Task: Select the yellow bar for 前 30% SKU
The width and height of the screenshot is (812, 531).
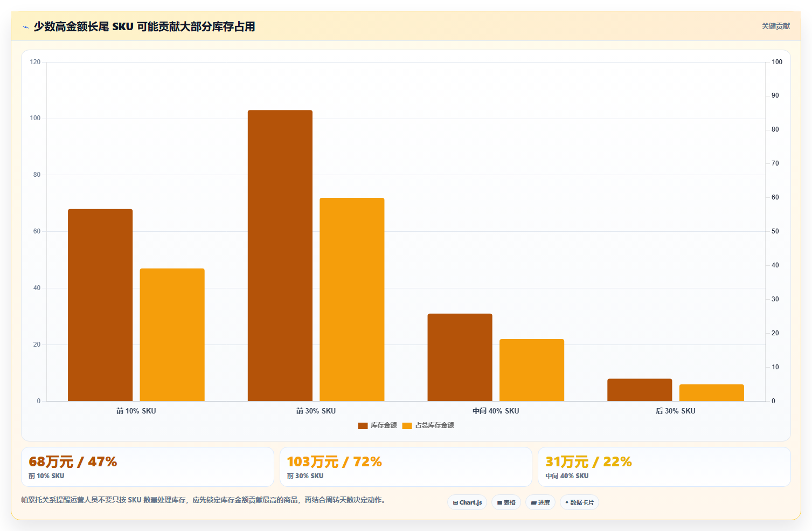Action: click(352, 300)
